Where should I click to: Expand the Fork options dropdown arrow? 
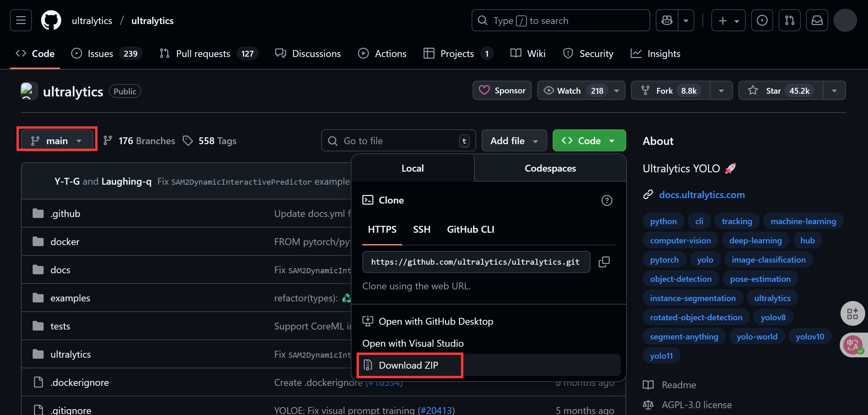click(x=721, y=91)
